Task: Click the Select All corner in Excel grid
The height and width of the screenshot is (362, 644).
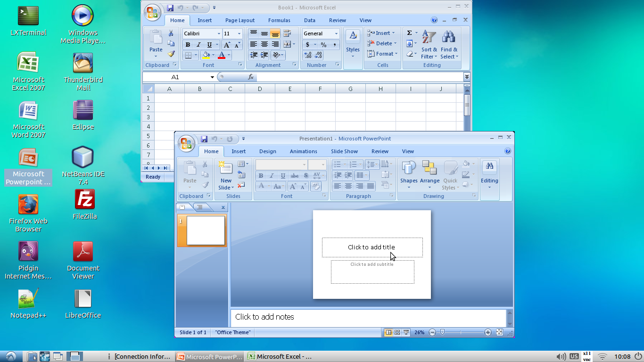Action: [149, 89]
